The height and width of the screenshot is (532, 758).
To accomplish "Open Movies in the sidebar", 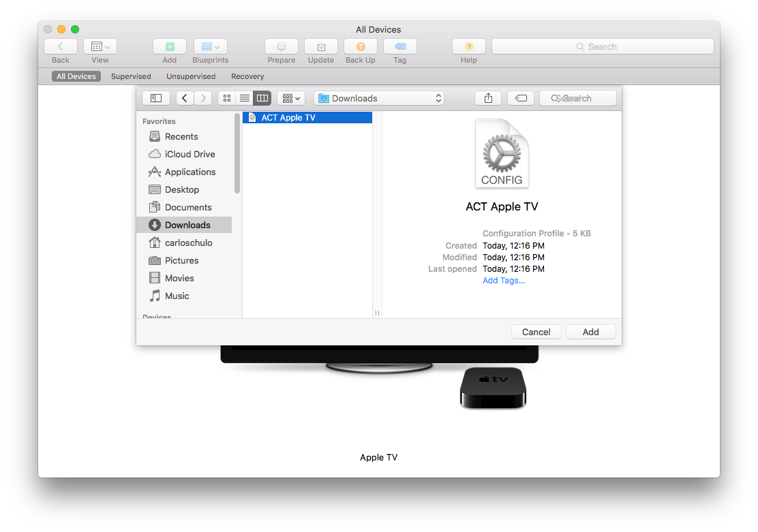I will pos(184,279).
